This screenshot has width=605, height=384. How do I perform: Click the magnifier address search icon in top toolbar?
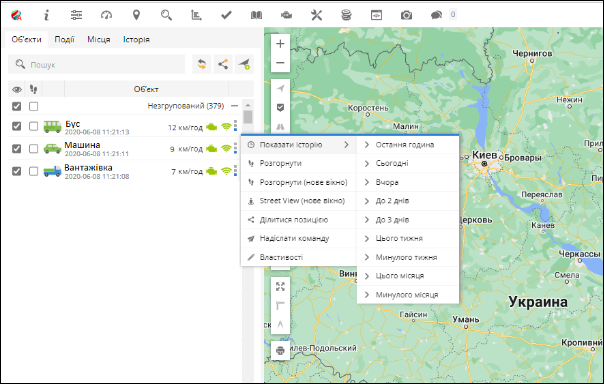click(166, 15)
